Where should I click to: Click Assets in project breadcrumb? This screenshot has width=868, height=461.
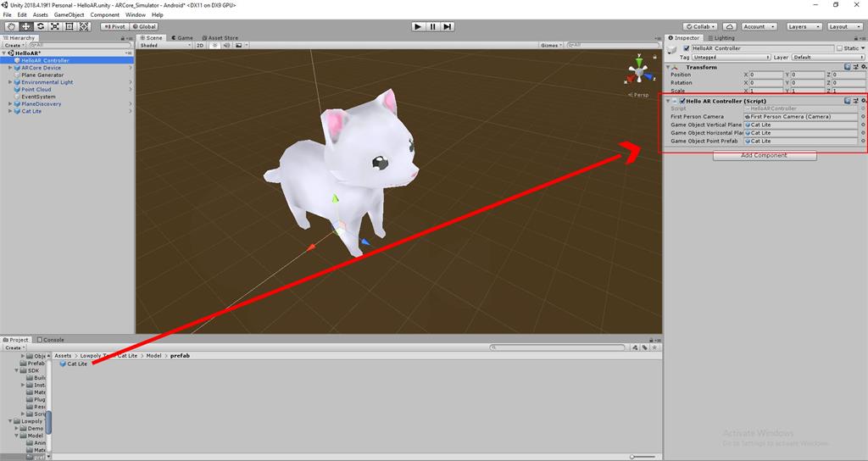pyautogui.click(x=63, y=356)
